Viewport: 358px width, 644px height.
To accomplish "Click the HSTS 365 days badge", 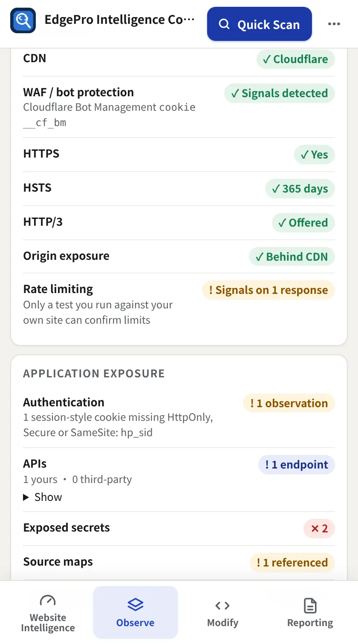I will coord(300,189).
